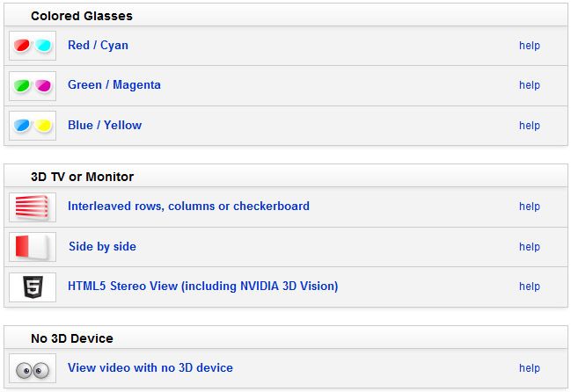Screen dimensions: 571x392
Task: Click the green/magenta glasses icon
Action: [x=33, y=85]
